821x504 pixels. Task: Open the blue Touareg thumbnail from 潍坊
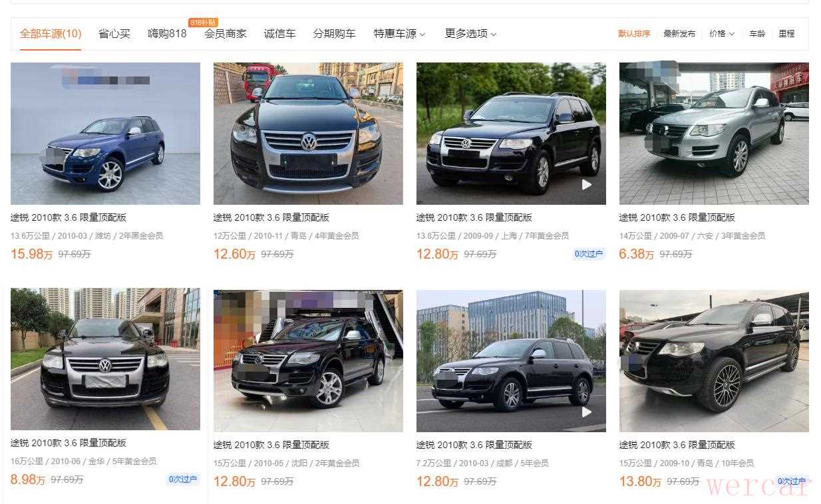pos(105,134)
